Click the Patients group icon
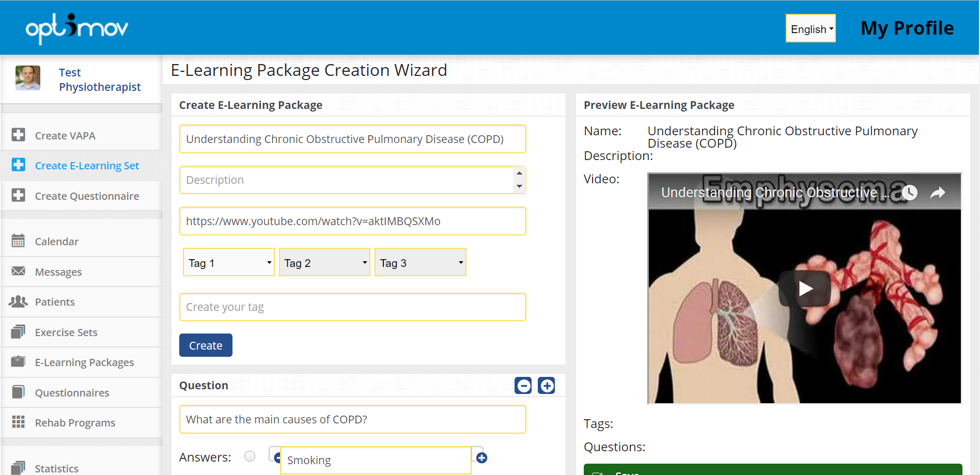The image size is (980, 475). click(18, 301)
